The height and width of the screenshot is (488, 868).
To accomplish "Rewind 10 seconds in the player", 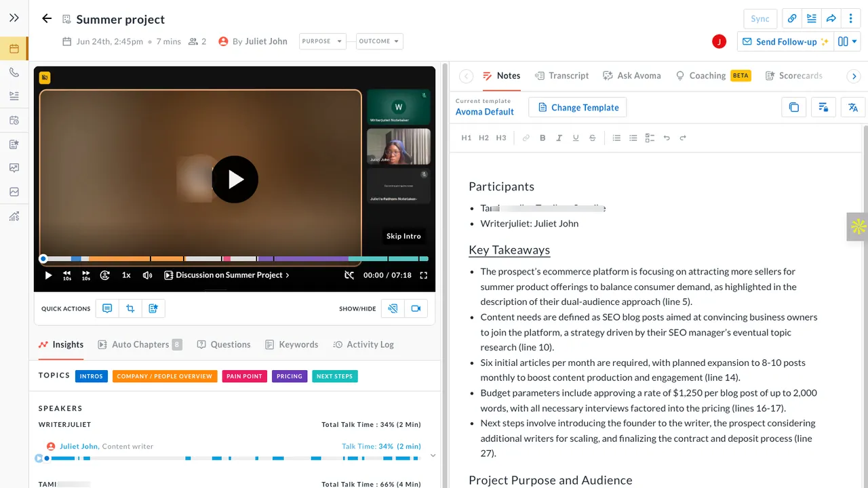I will click(x=67, y=275).
